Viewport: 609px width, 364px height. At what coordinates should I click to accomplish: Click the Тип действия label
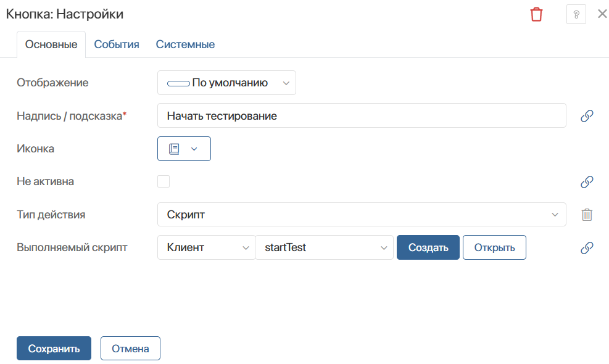[x=51, y=215]
